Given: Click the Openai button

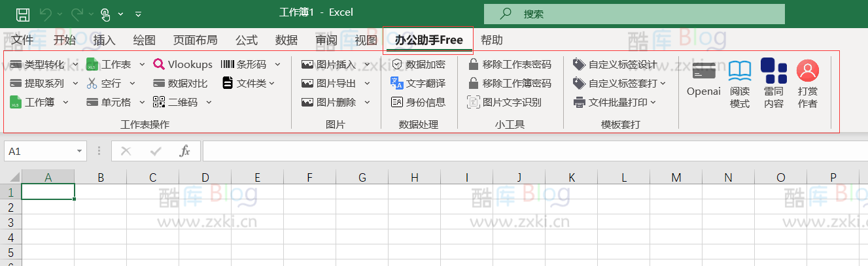Looking at the screenshot, I should (704, 80).
